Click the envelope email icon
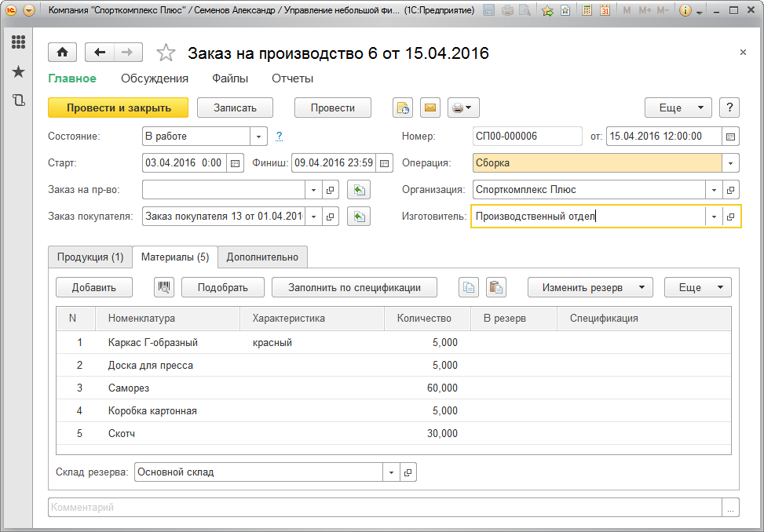Image resolution: width=764 pixels, height=532 pixels. point(430,108)
